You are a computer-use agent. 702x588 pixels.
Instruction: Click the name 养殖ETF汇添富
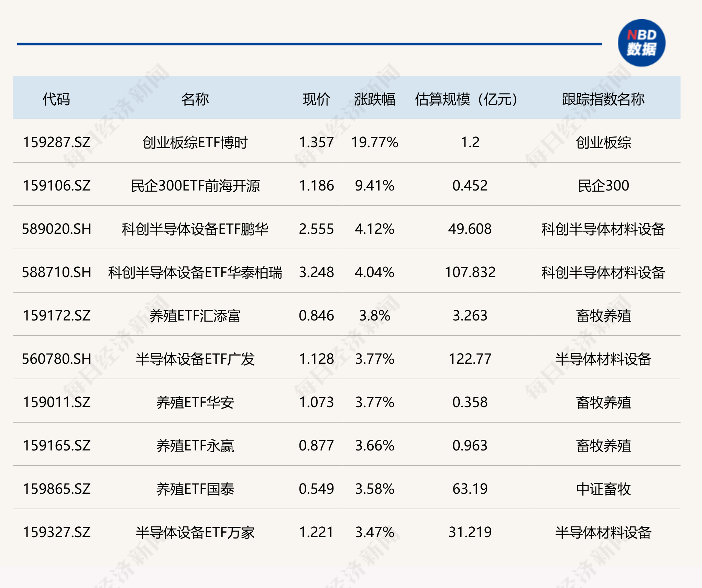pyautogui.click(x=195, y=316)
